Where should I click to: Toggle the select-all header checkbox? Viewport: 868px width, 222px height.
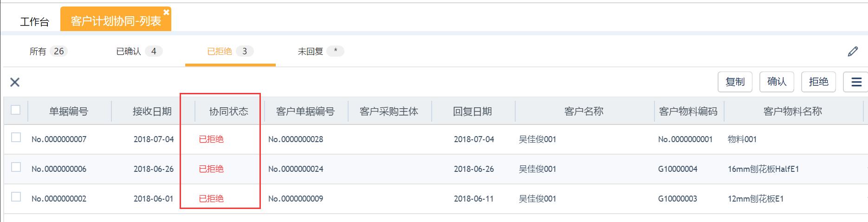[16, 110]
